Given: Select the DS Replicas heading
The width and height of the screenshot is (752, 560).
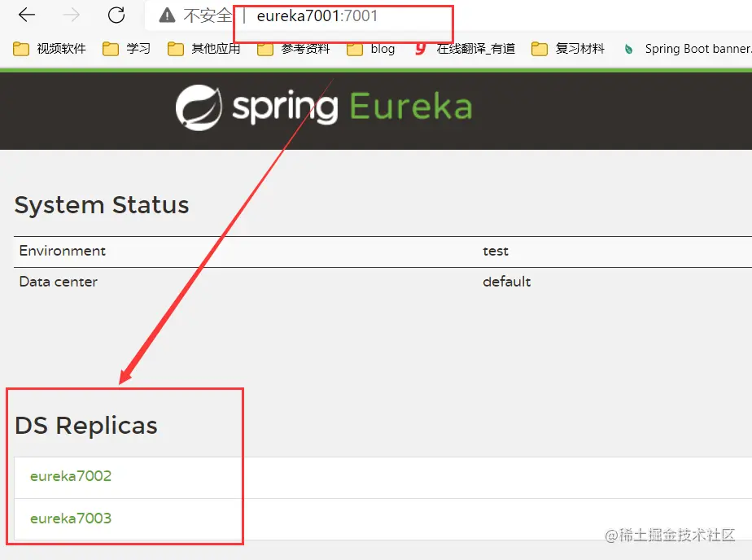Looking at the screenshot, I should [86, 425].
